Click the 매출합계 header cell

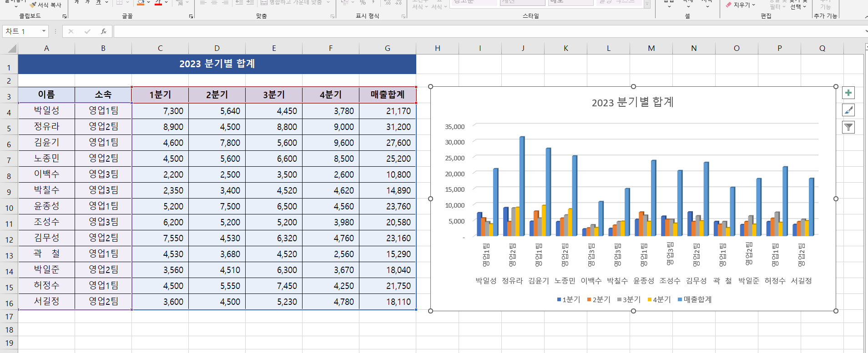(x=388, y=94)
